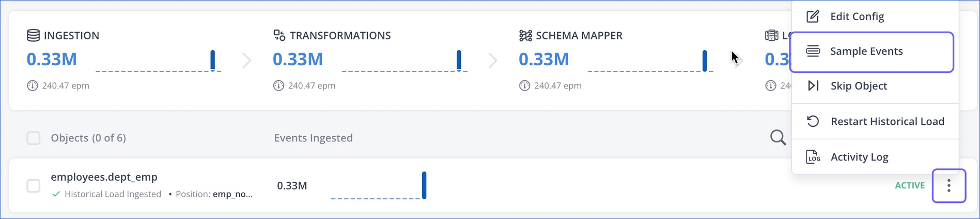Viewport: 980px width, 219px height.
Task: Toggle the select-all Objects checkbox
Action: [x=34, y=138]
